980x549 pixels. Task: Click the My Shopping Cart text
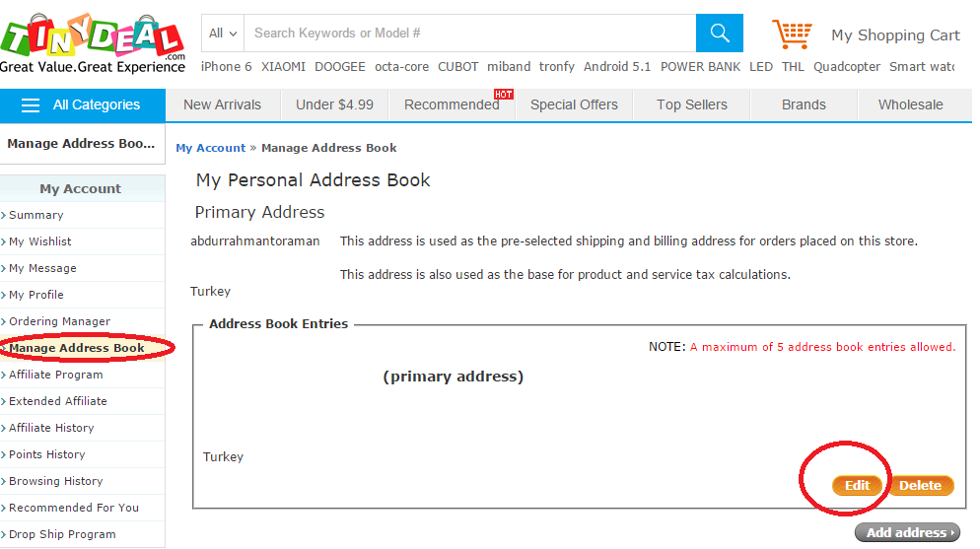pyautogui.click(x=895, y=35)
